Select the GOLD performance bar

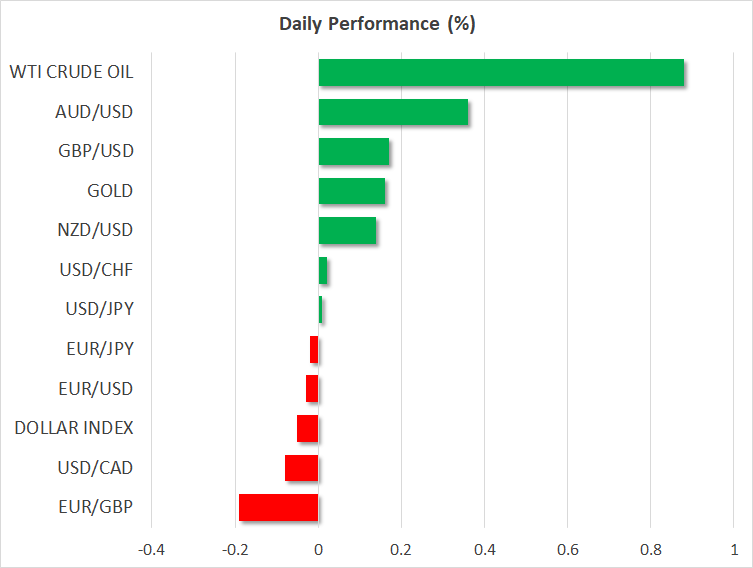click(351, 191)
